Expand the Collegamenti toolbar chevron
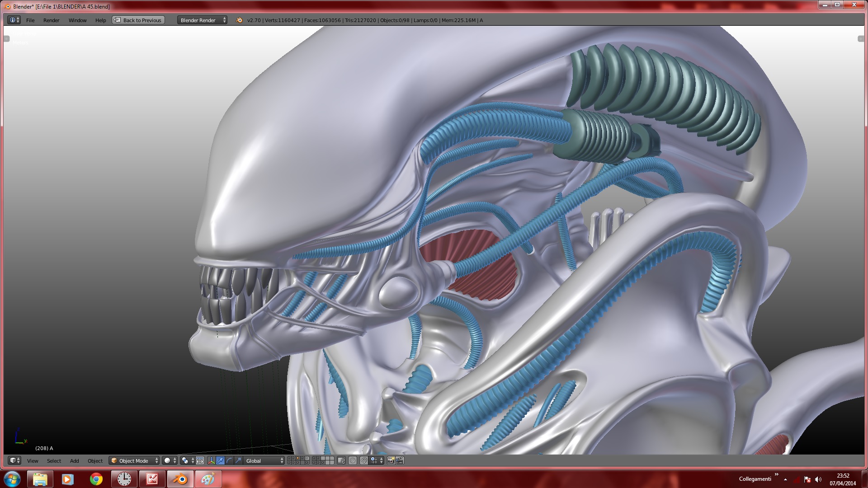The image size is (868, 488). (x=776, y=474)
